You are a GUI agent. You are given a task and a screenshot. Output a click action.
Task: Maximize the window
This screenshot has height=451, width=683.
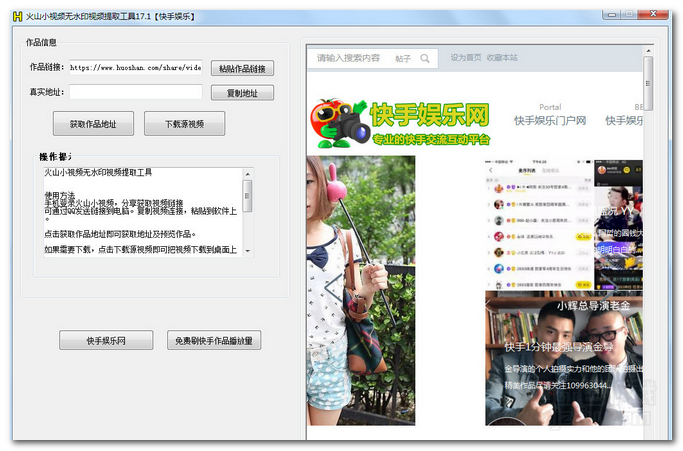point(629,15)
